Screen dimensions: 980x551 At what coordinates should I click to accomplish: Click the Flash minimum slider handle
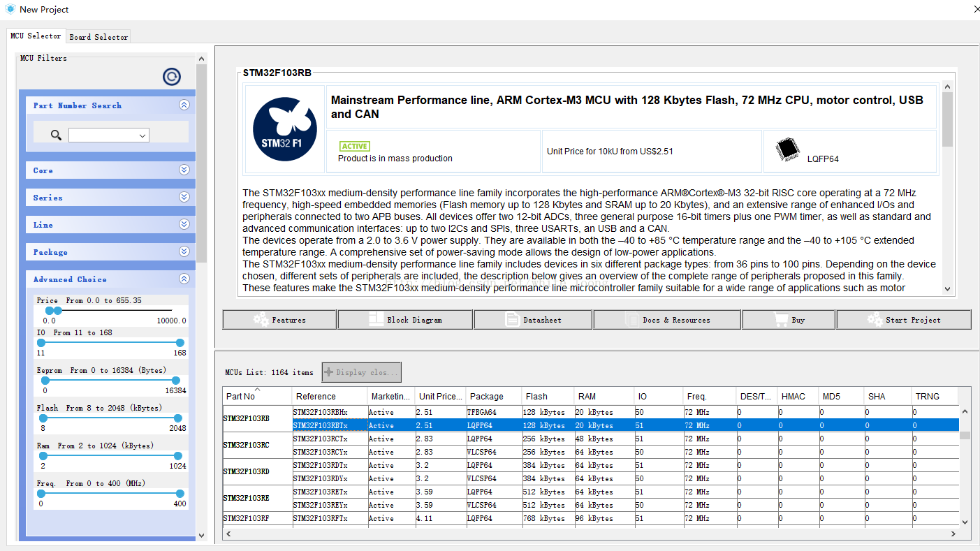click(x=43, y=418)
